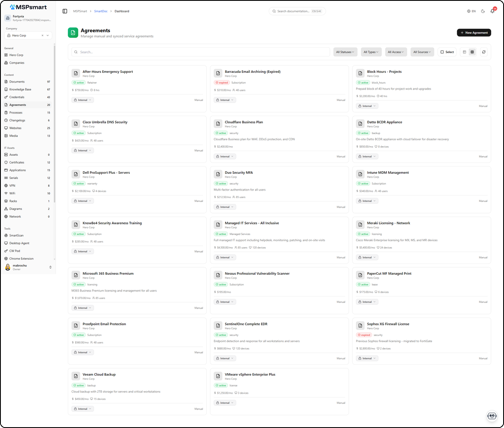
Task: Switch to table view layout icon
Action: [464, 52]
